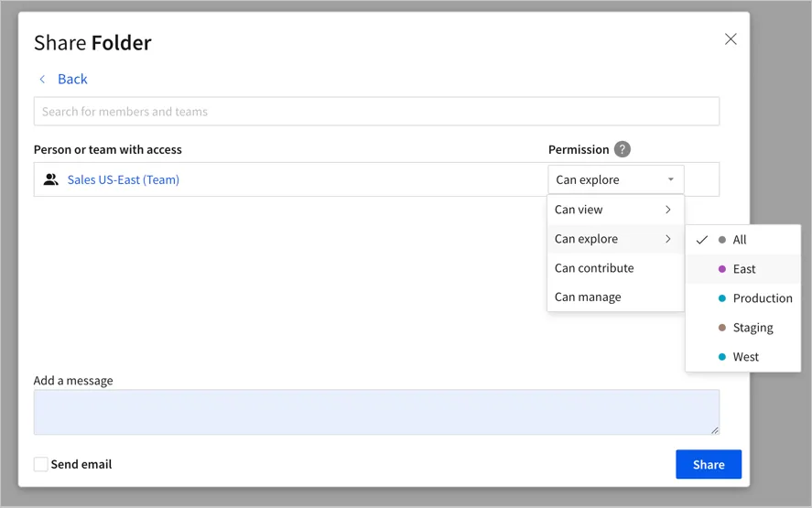The image size is (812, 508).
Task: Expand Can view submenu chevron
Action: (668, 210)
